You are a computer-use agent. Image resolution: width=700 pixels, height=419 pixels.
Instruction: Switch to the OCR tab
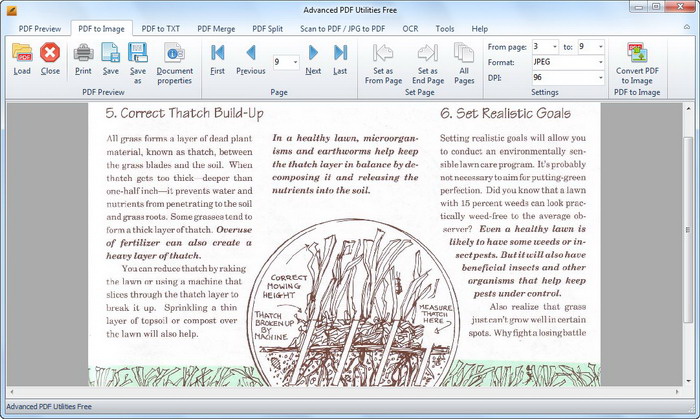click(x=410, y=29)
